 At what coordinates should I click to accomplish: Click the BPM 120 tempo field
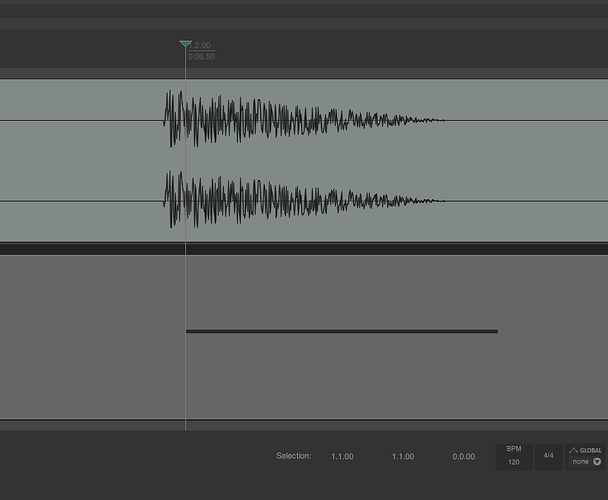(x=514, y=457)
